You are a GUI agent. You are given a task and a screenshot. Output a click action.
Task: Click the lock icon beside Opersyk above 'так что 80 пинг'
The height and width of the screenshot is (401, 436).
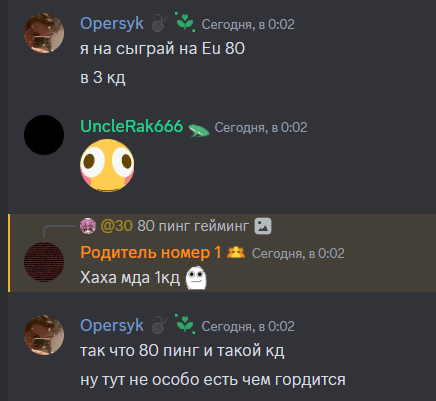(159, 325)
